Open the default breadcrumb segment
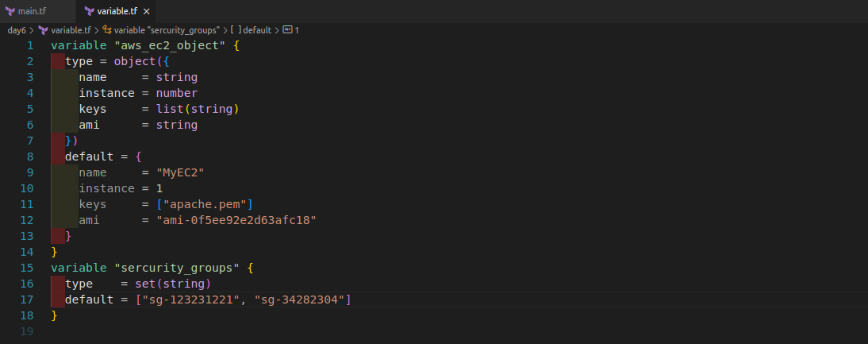The height and width of the screenshot is (344, 868). point(257,30)
